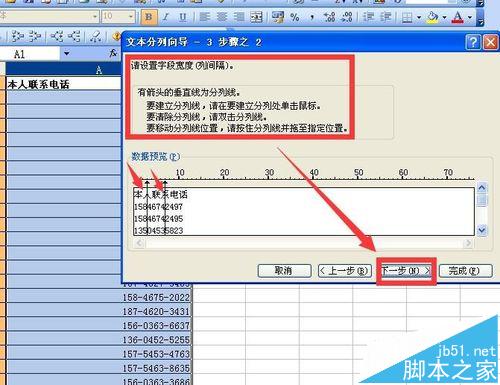Close the Text to Columns wizard
Viewport: 500px width, 385px height.
[x=490, y=42]
